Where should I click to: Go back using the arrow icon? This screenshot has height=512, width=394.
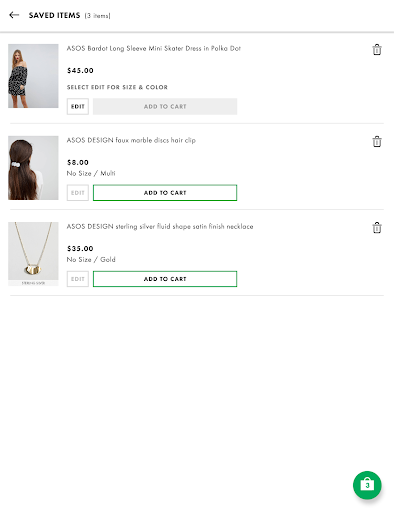point(14,15)
